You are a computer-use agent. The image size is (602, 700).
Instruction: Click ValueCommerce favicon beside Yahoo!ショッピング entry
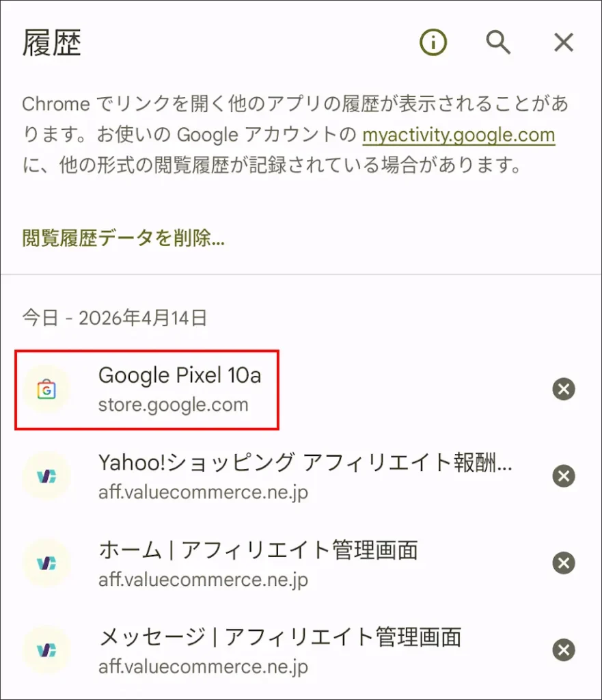pos(46,476)
